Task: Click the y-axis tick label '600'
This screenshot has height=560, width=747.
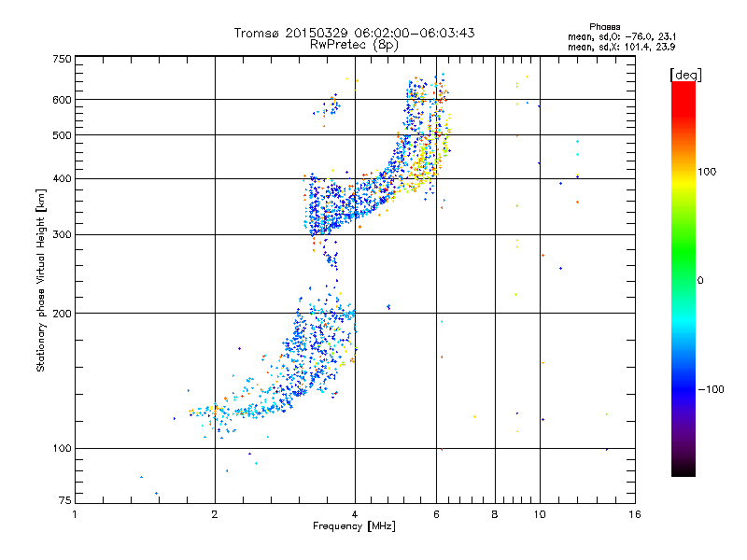Action: (62, 100)
